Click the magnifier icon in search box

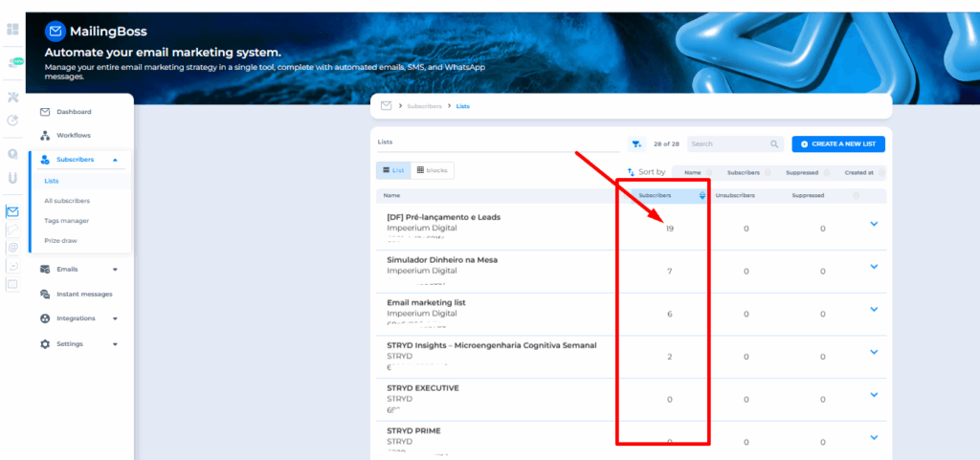[774, 144]
